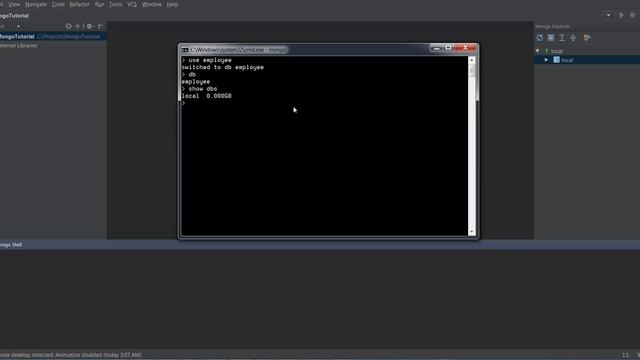
Task: Hide the Project panel with the hide icon
Action: 101,26
